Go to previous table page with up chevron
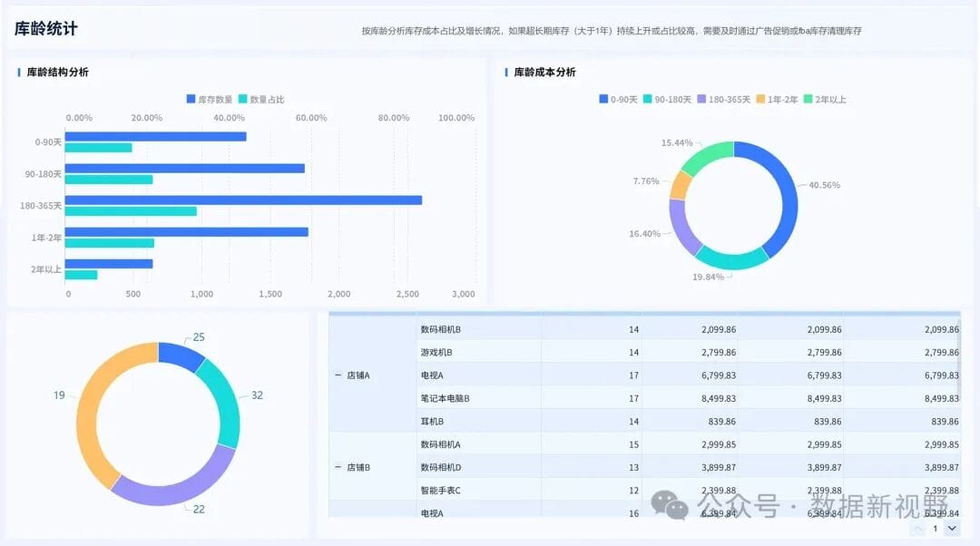Viewport: 980px width, 546px height. click(x=916, y=529)
